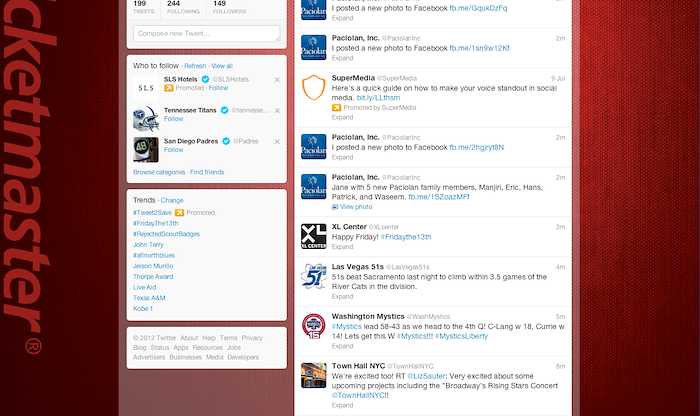Click the verified badge beside SLS Hotels
This screenshot has height=416, width=700.
coord(205,79)
